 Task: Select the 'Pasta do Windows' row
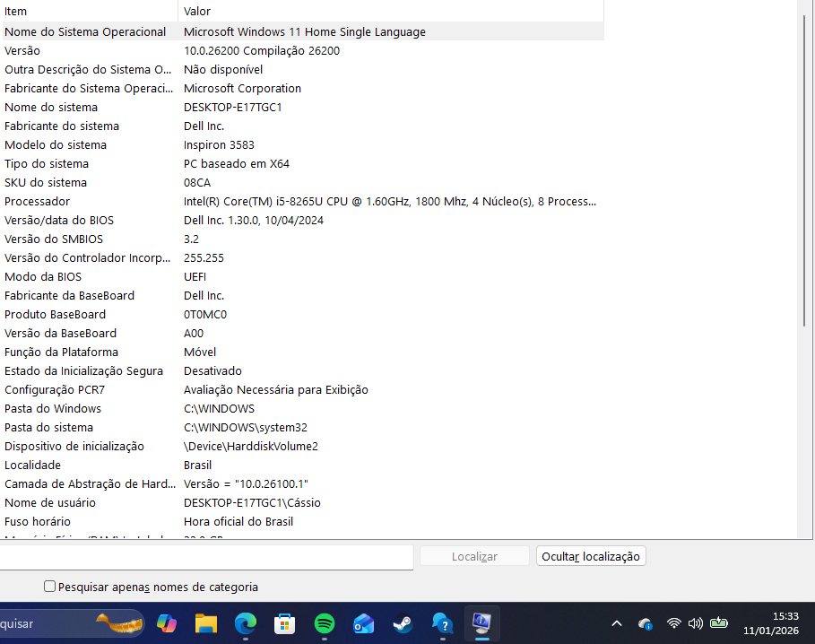coord(303,408)
